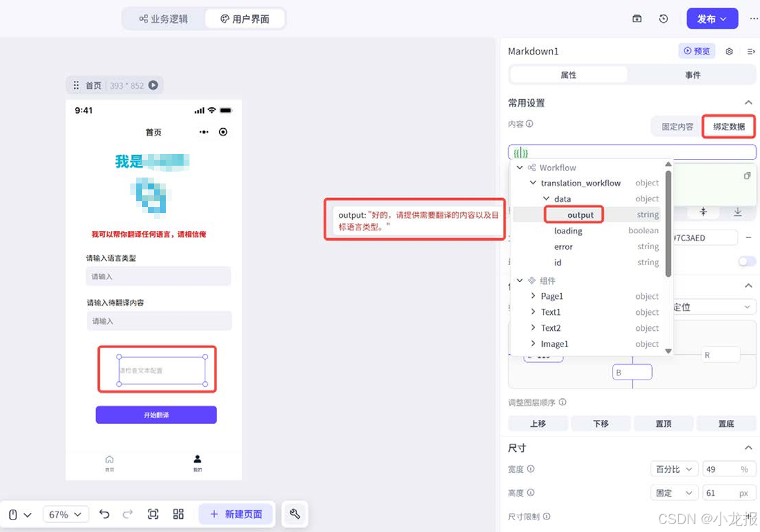Open Markdown1 settings via gear icon

[728, 51]
